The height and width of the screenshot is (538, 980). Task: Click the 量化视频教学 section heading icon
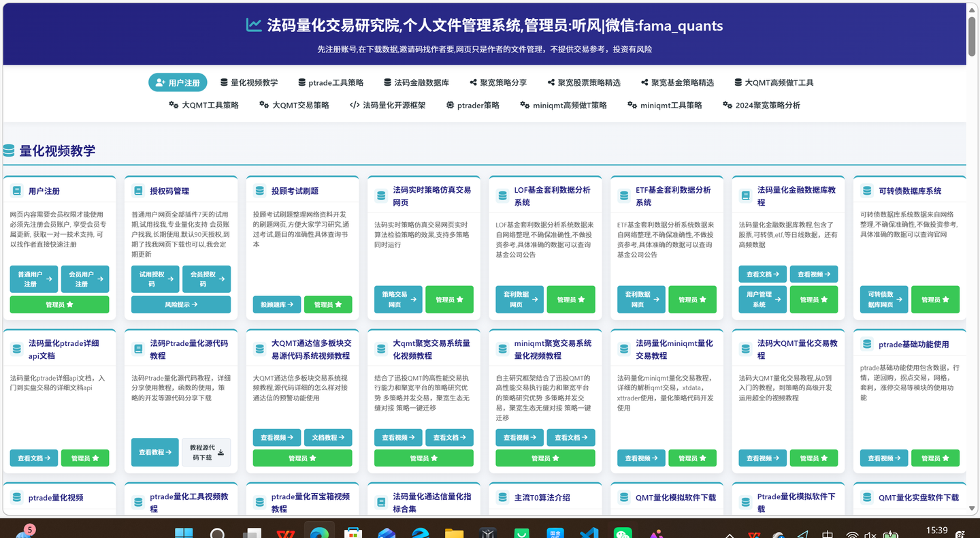(9, 151)
